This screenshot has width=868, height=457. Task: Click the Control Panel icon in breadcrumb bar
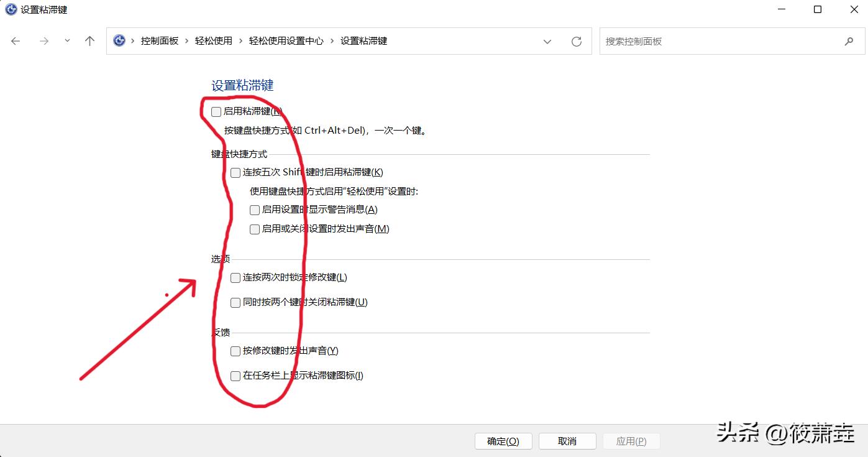(119, 40)
